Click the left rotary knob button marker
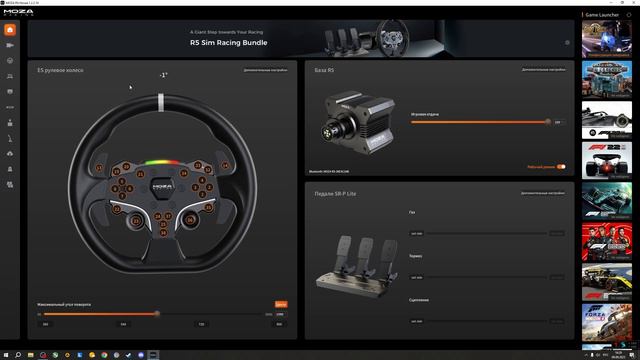The width and height of the screenshot is (640, 360). coord(136,221)
